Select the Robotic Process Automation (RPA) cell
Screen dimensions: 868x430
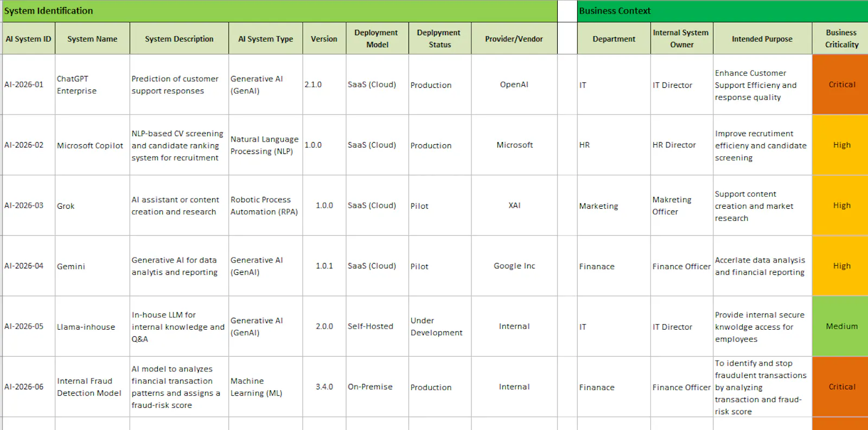pyautogui.click(x=266, y=206)
